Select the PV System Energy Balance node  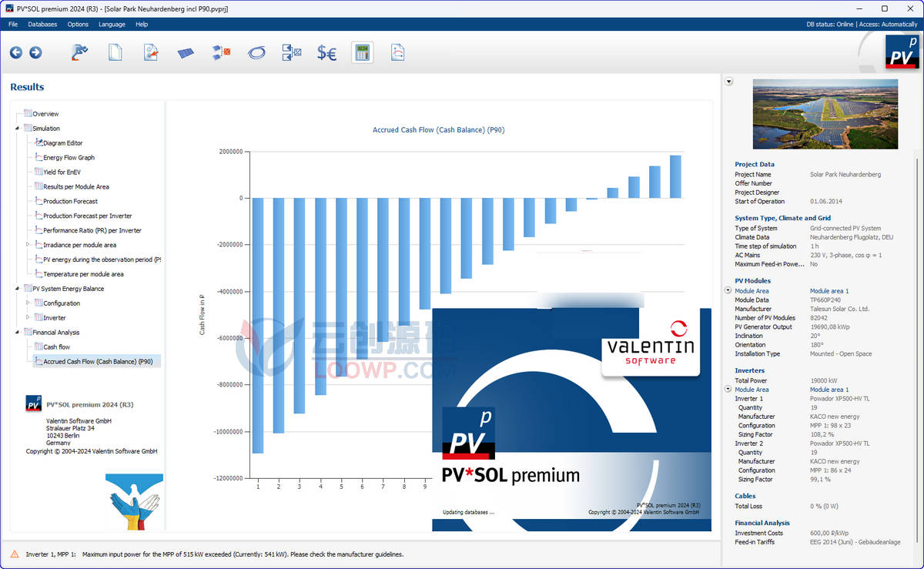68,290
